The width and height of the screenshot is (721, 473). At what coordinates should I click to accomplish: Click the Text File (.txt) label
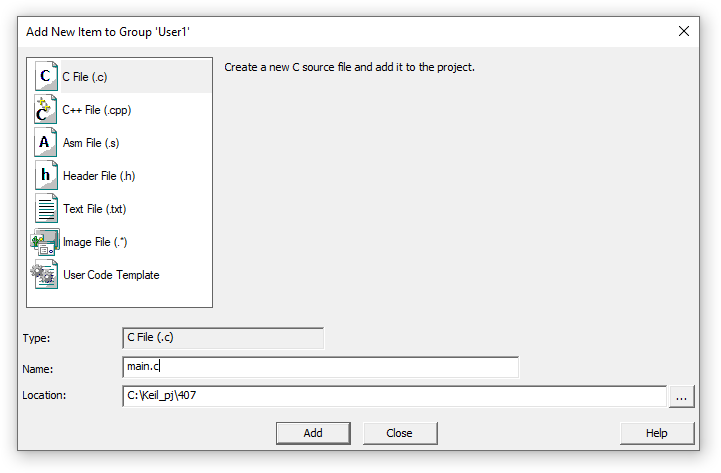[x=95, y=209]
